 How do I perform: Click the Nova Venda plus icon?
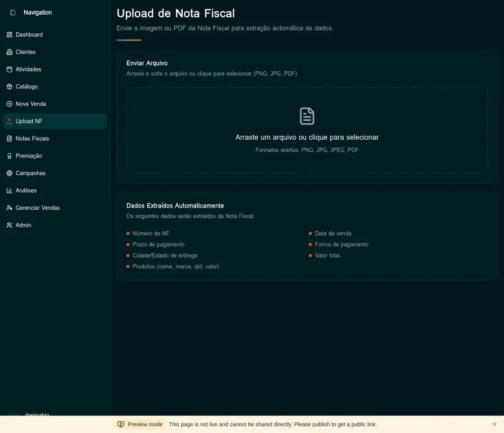[x=10, y=104]
